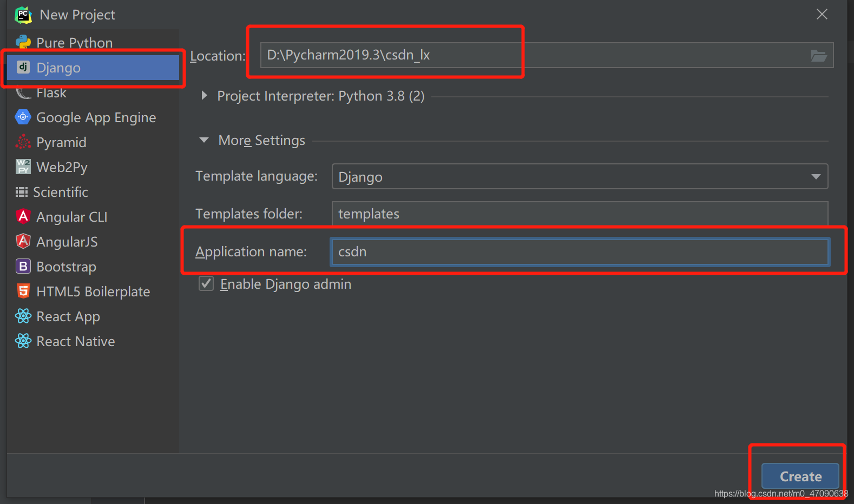Click the Location label
Viewport: 854px width, 504px height.
pyautogui.click(x=218, y=56)
